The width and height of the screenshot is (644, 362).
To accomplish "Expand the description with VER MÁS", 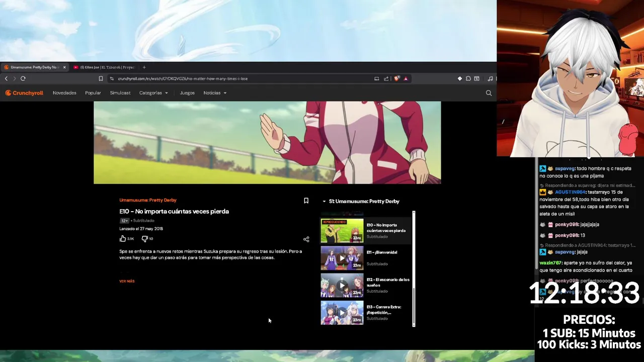I will 127,281.
